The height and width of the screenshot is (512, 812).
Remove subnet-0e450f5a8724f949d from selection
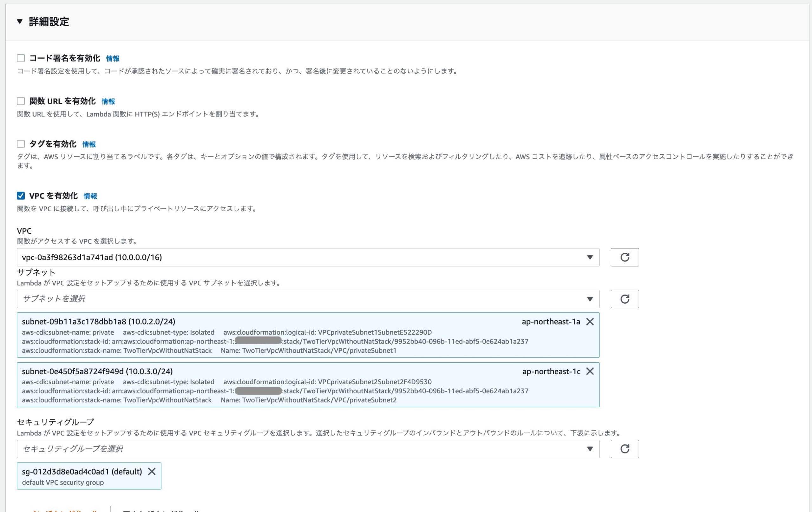coord(591,371)
